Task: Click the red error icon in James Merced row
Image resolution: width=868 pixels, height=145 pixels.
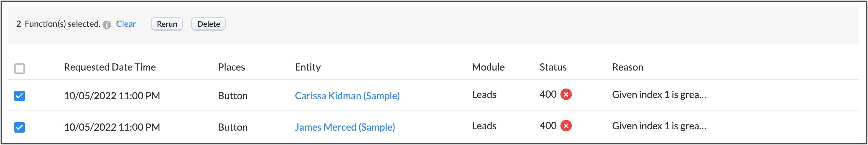Action: (x=566, y=126)
